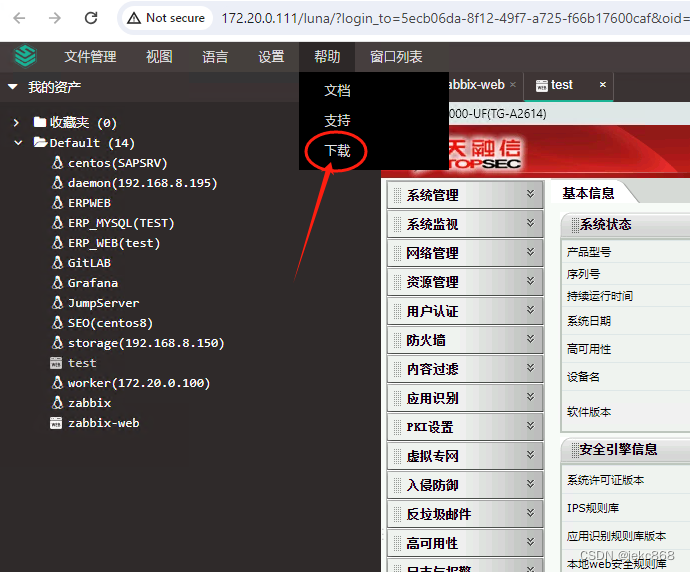
Task: Click the 收藏夹 folder icon
Action: click(x=40, y=121)
